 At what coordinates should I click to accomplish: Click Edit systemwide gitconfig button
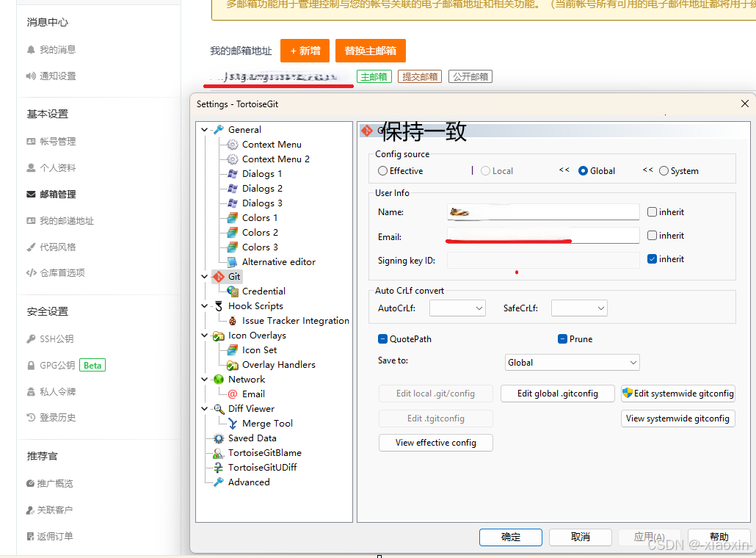(x=678, y=394)
